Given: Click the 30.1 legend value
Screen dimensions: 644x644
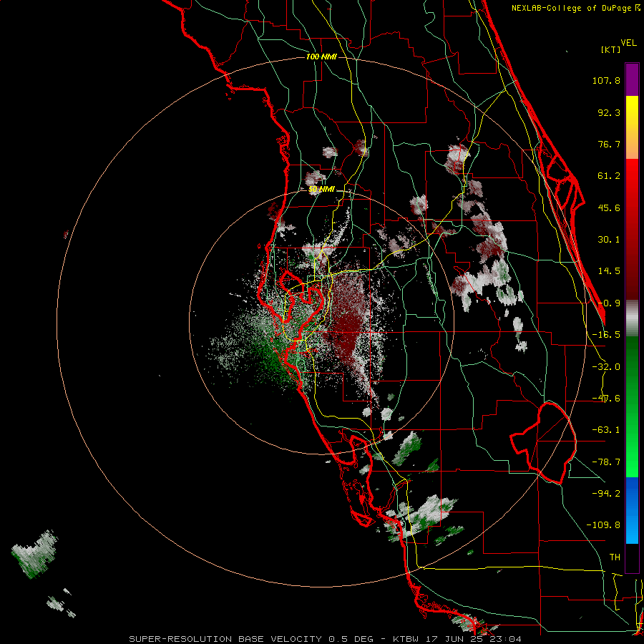Looking at the screenshot, I should (x=609, y=240).
